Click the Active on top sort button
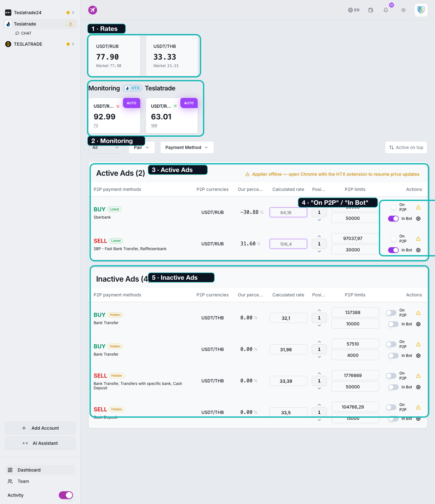 [406, 147]
